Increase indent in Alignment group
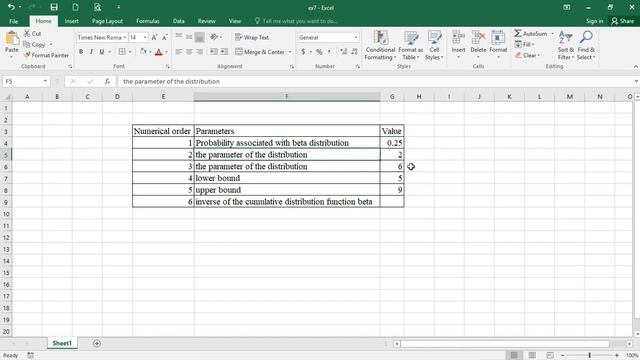This screenshot has width=640, height=360. (224, 51)
